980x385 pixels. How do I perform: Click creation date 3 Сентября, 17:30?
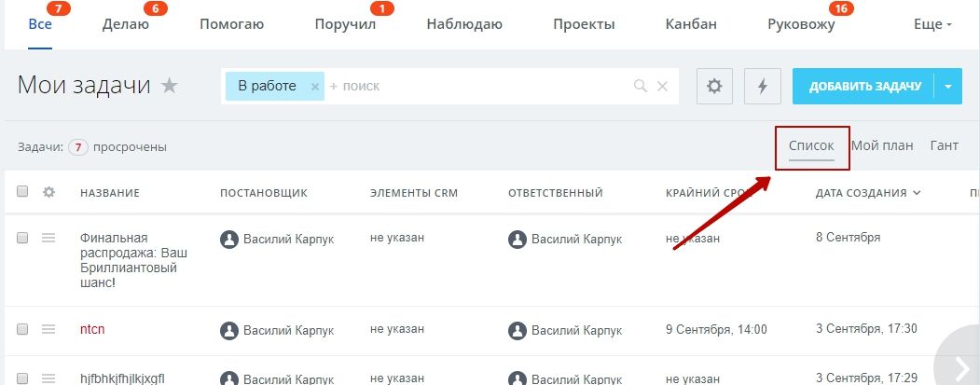tap(866, 329)
